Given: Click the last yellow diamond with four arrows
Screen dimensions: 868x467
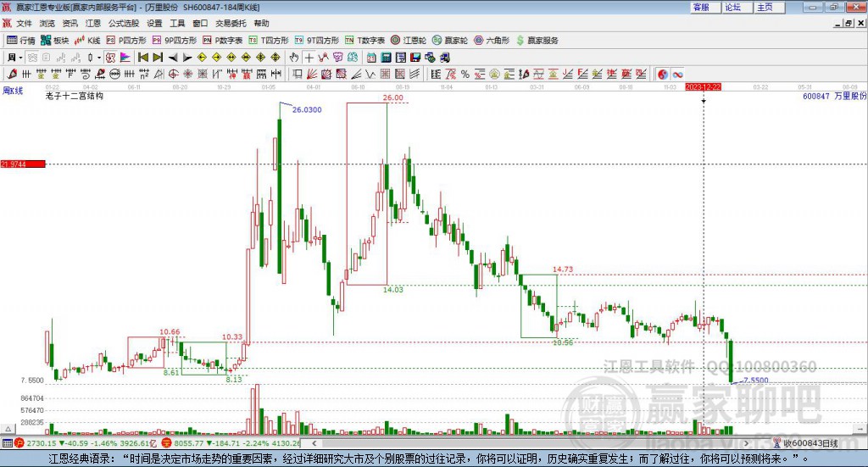Looking at the screenshot, I should [x=275, y=58].
